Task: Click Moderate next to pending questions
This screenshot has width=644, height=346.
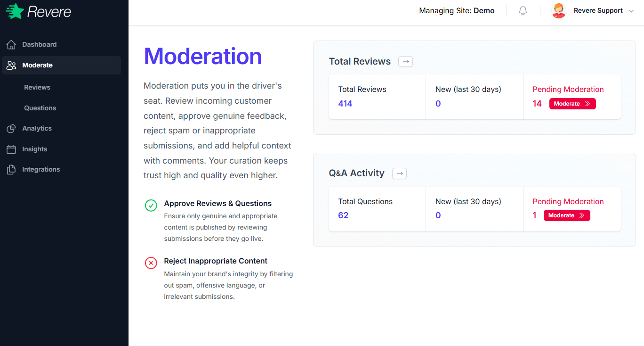Action: pos(567,215)
